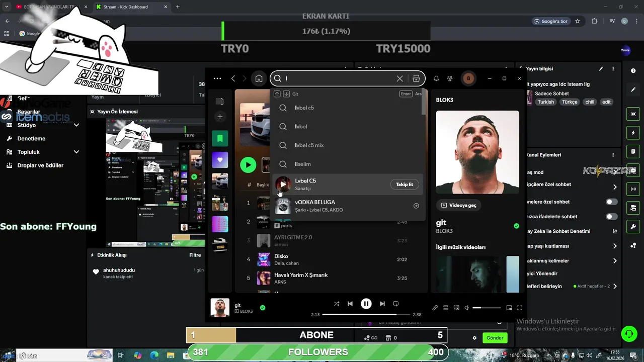Open Disko track row

point(332,259)
